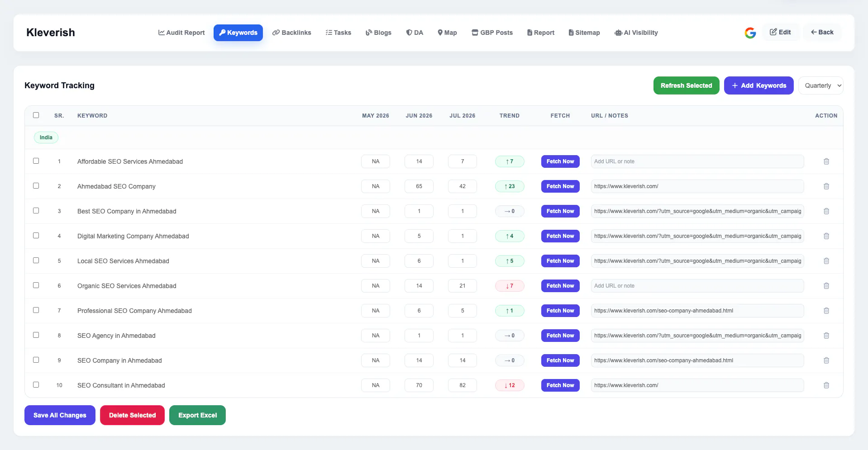Image resolution: width=868 pixels, height=450 pixels.
Task: Delete SEO Consultant in Ahmedabad keyword
Action: click(x=826, y=385)
